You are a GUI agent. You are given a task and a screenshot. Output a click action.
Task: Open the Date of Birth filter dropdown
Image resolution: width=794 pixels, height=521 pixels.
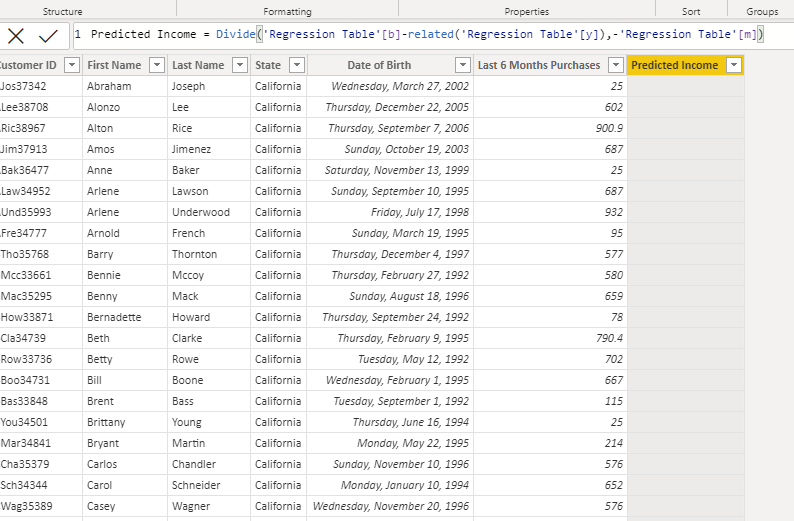tap(463, 65)
